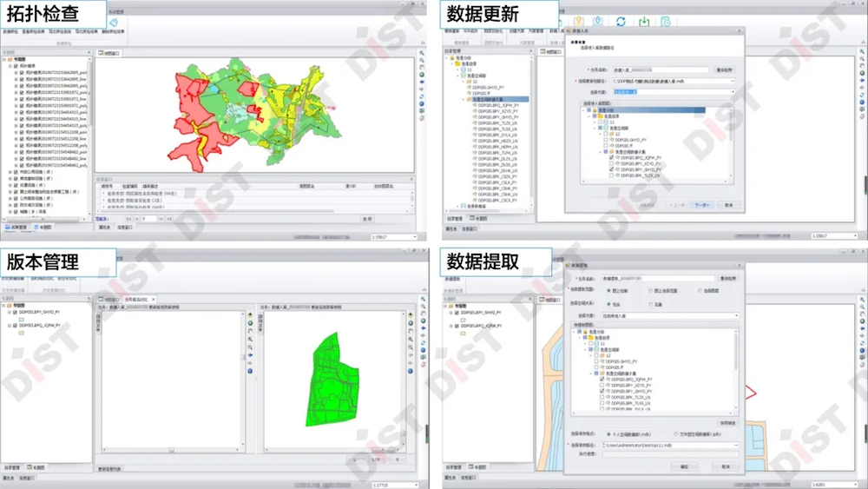The width and height of the screenshot is (868, 489).
Task: Uncheck DDPGIS.BPQ_JQFW_PY in the data update dialog
Action: (x=612, y=158)
